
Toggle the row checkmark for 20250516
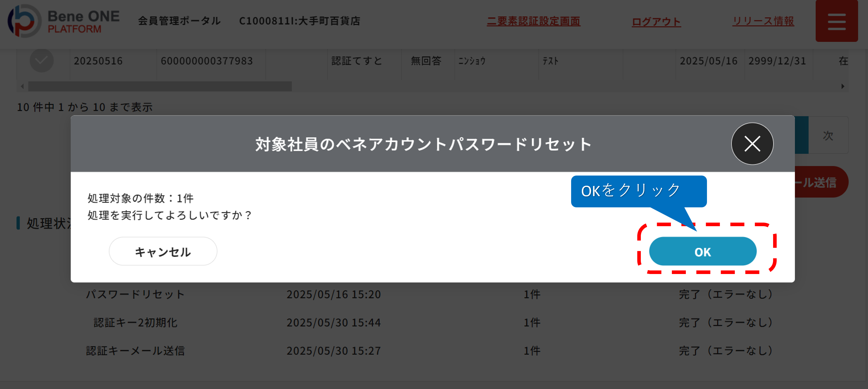coord(41,61)
